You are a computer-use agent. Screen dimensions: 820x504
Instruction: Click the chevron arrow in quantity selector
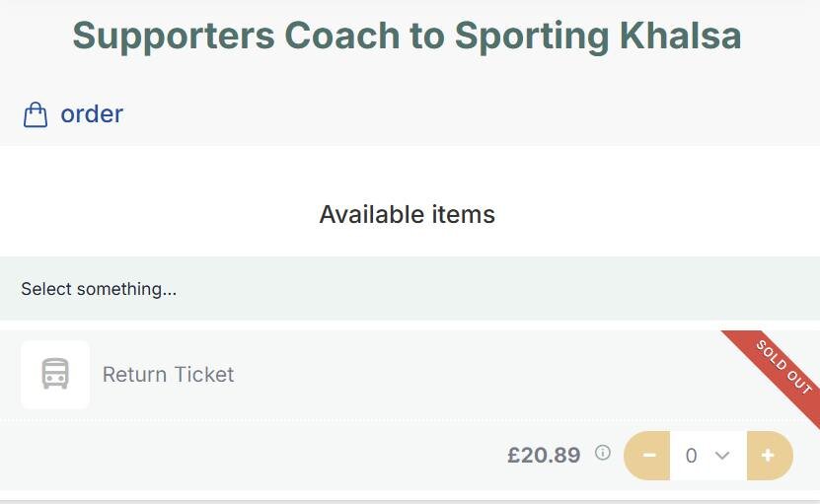[x=722, y=456]
